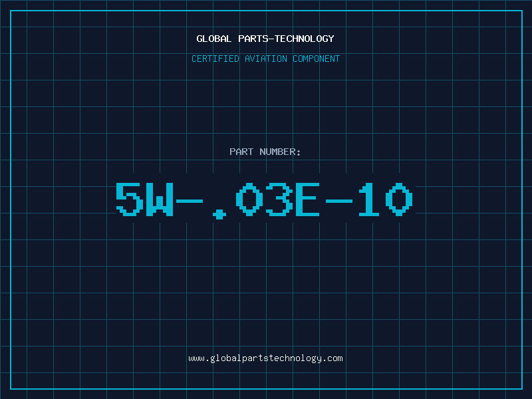Viewport: 532px width, 399px height.
Task: Open the www.globalpartstechnology.com link
Action: [265, 358]
